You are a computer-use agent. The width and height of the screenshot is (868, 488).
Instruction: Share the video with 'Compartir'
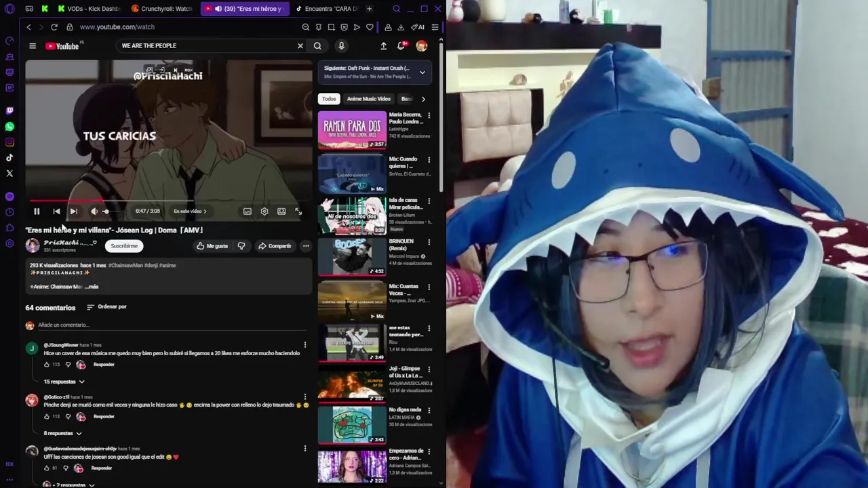(274, 246)
